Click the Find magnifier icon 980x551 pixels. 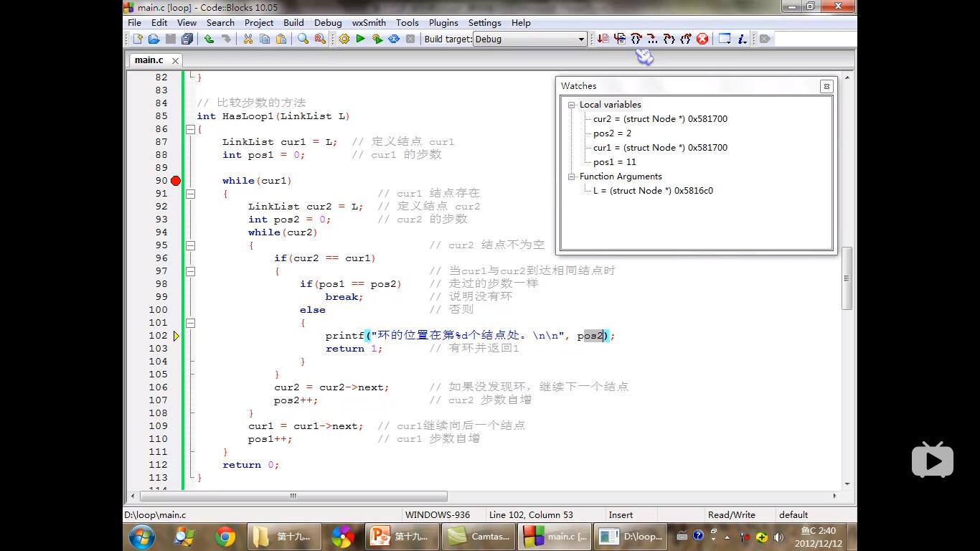303,39
